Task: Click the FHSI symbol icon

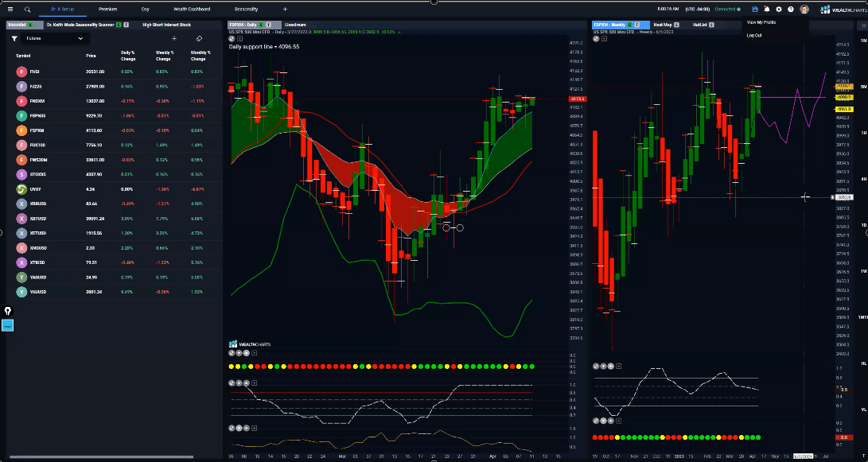Action: point(21,72)
